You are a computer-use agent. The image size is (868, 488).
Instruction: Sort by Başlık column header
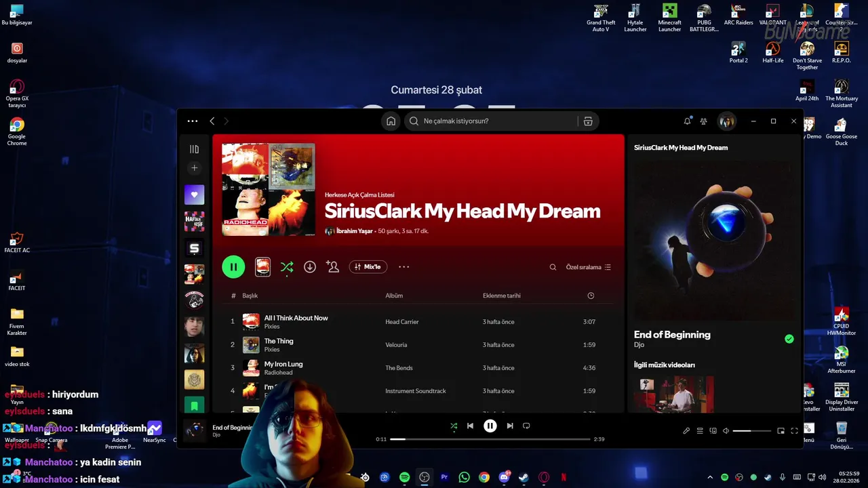tap(250, 296)
